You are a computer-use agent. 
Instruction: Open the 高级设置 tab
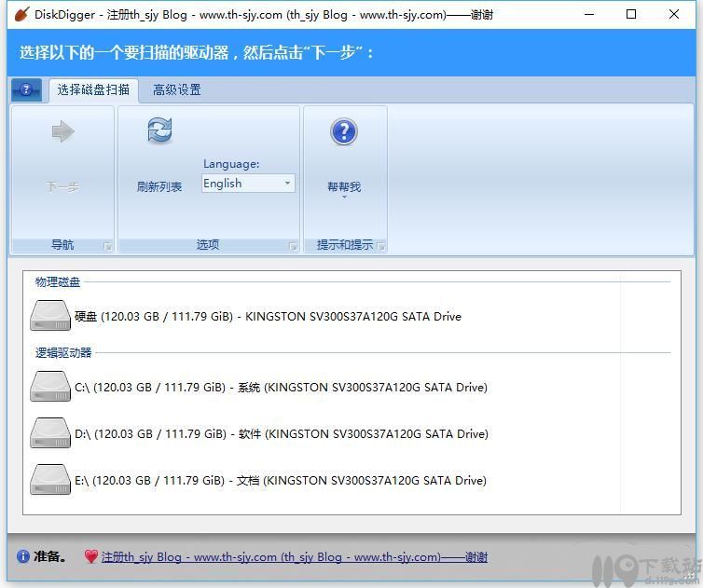[176, 90]
